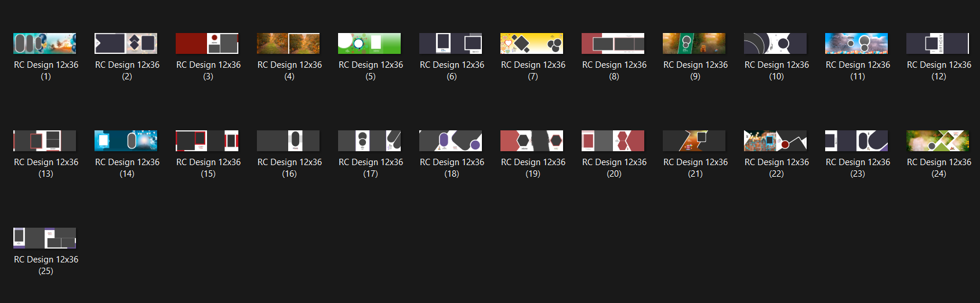
Task: Select the RC Design 12x36 (18) thumbnail
Action: pos(451,141)
